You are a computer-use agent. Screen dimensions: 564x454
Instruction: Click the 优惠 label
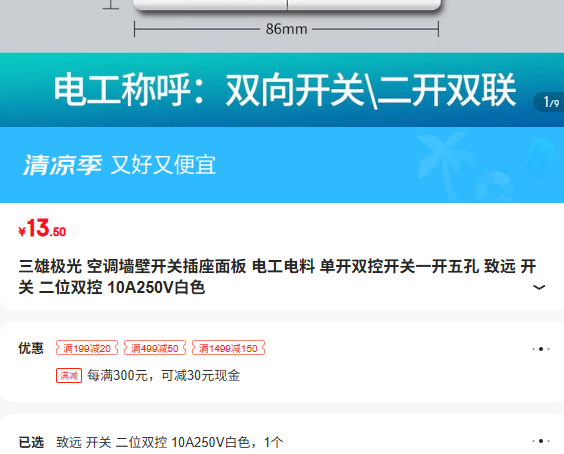31,348
